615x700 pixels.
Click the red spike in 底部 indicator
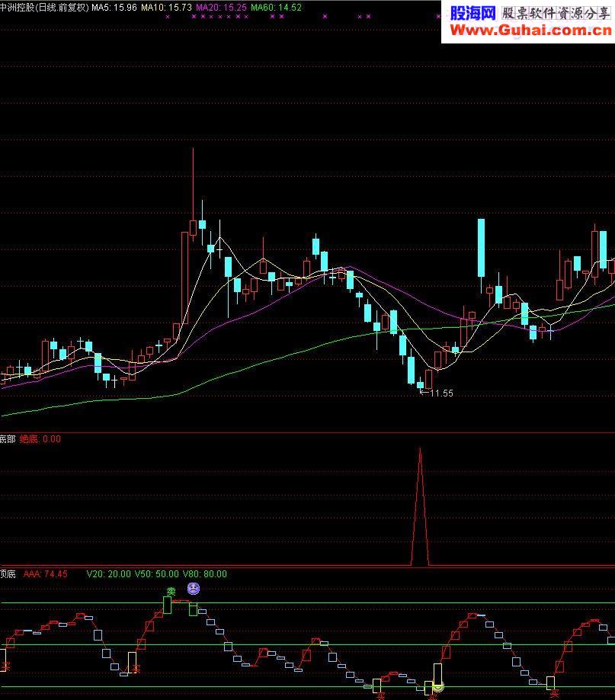(x=420, y=506)
